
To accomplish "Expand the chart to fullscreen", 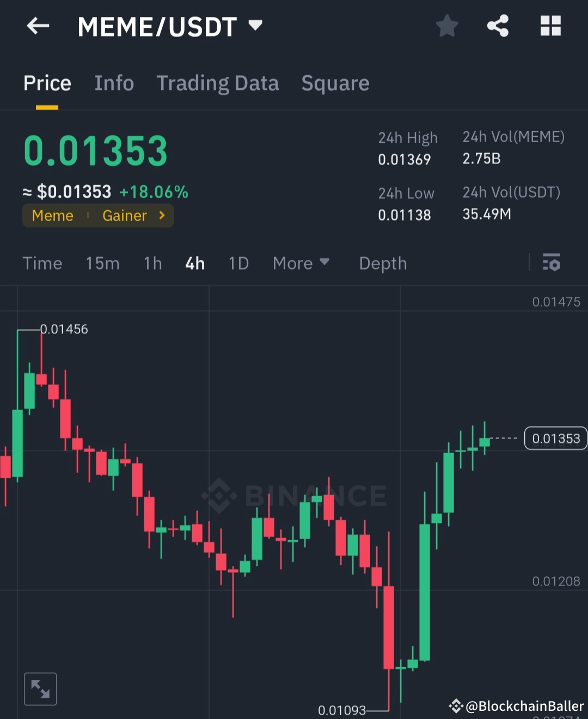I will (x=40, y=688).
